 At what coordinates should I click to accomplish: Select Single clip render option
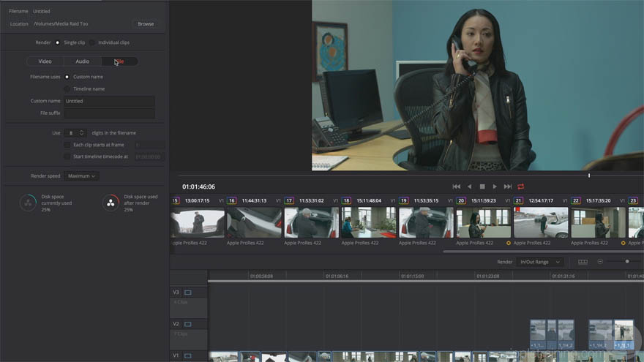tap(58, 42)
